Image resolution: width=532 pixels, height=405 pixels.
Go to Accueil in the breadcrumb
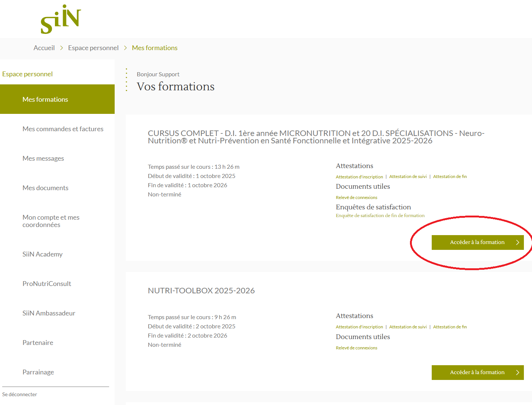point(44,48)
